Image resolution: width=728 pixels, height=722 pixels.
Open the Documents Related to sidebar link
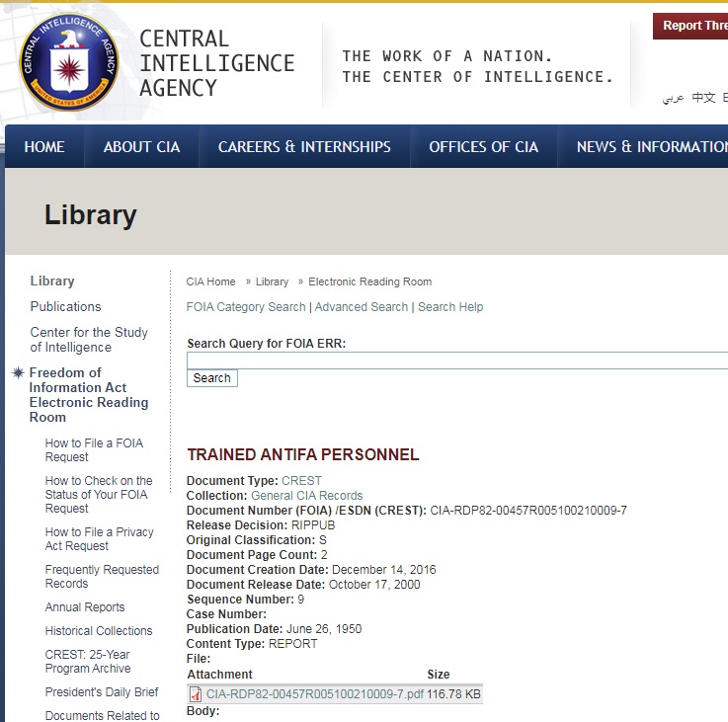[x=102, y=715]
